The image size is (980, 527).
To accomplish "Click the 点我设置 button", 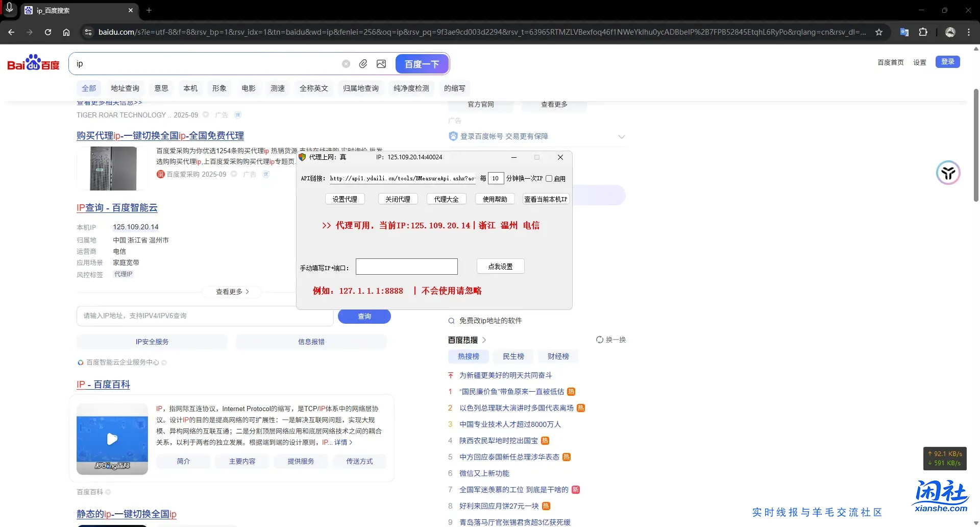I will 500,266.
